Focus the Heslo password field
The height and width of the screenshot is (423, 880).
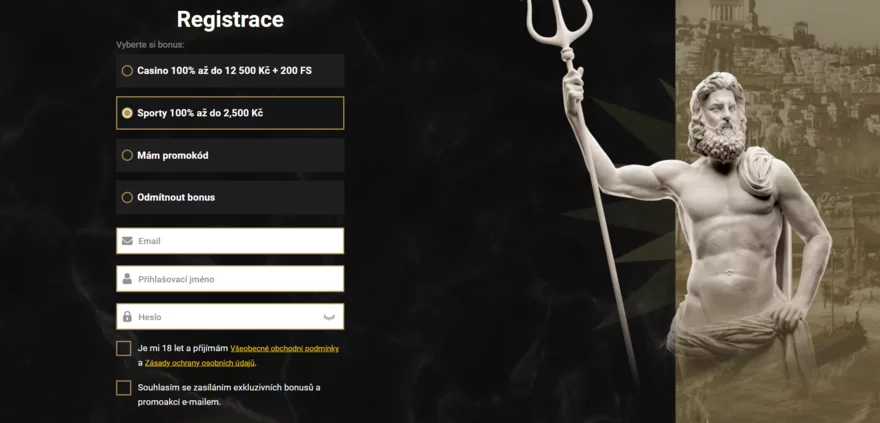coord(230,316)
